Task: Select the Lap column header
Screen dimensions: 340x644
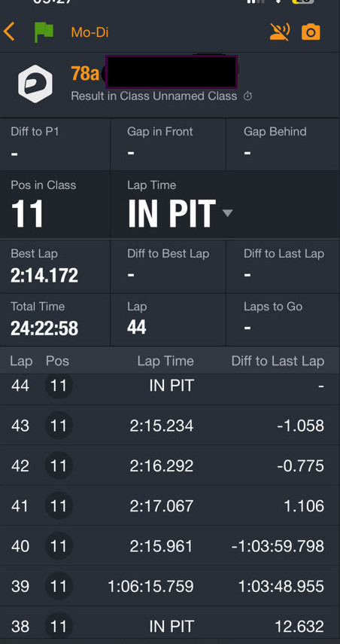Action: pyautogui.click(x=21, y=361)
